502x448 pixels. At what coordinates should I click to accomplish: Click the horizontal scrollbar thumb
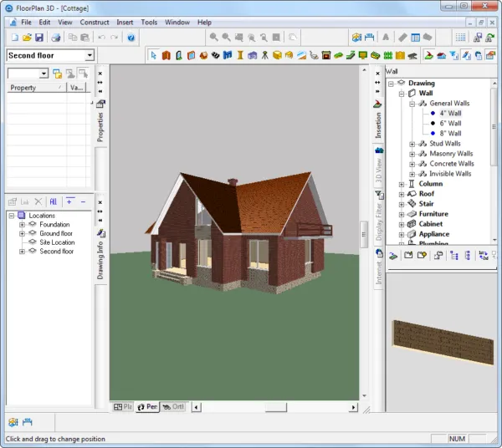pyautogui.click(x=276, y=407)
